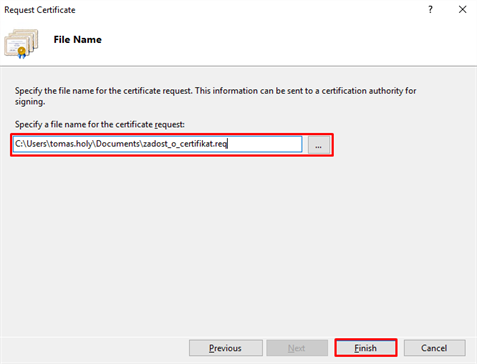
Task: Go back with the Previous button
Action: 226,348
